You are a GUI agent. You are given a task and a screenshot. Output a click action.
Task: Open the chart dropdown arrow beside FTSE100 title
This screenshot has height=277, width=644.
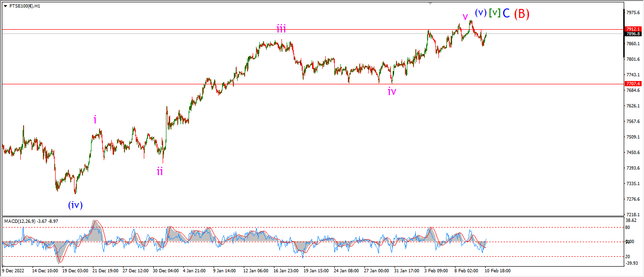[5, 6]
